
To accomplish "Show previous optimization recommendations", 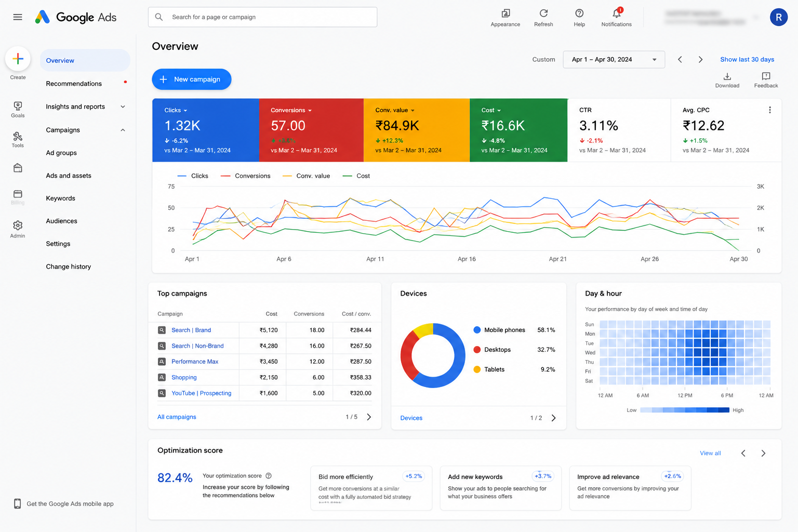I will [743, 454].
